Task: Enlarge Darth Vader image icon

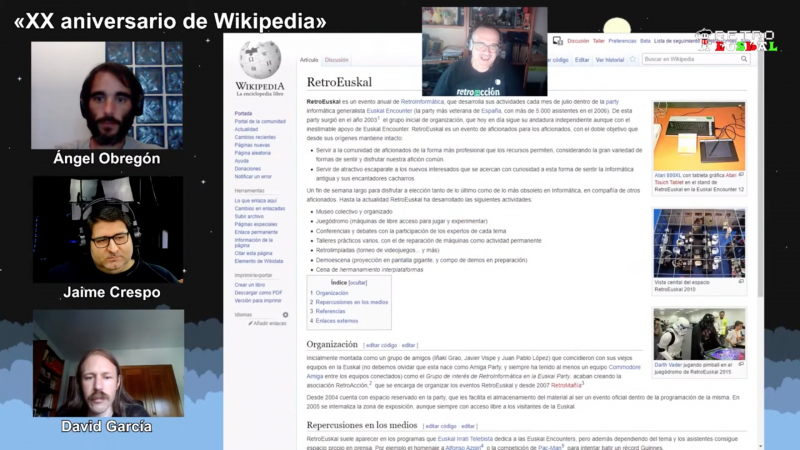Action: (x=741, y=364)
